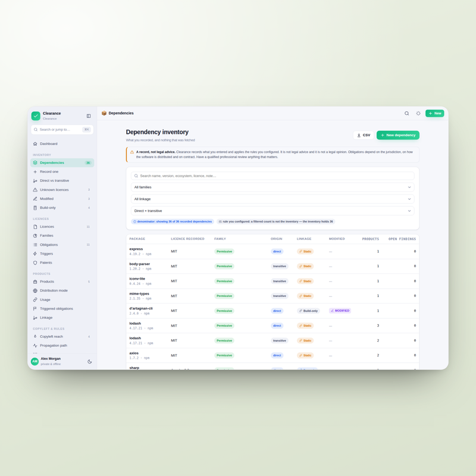Screen dimensions: 476x476
Task: Open the Direct + transitive dropdown
Action: (x=273, y=211)
